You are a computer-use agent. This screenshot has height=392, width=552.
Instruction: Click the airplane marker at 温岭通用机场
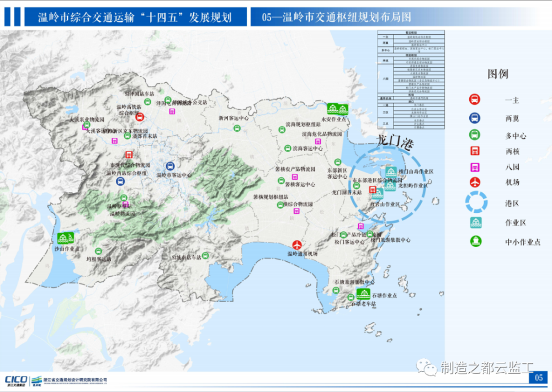tap(297, 245)
